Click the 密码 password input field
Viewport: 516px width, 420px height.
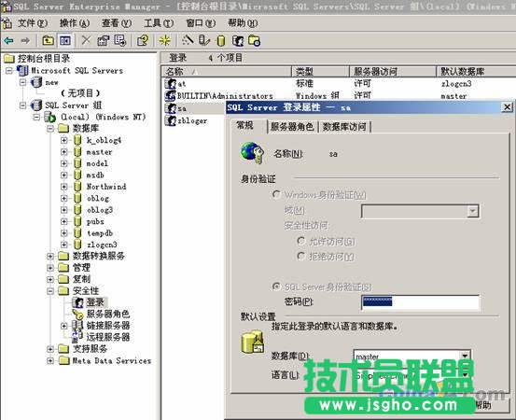coord(420,301)
